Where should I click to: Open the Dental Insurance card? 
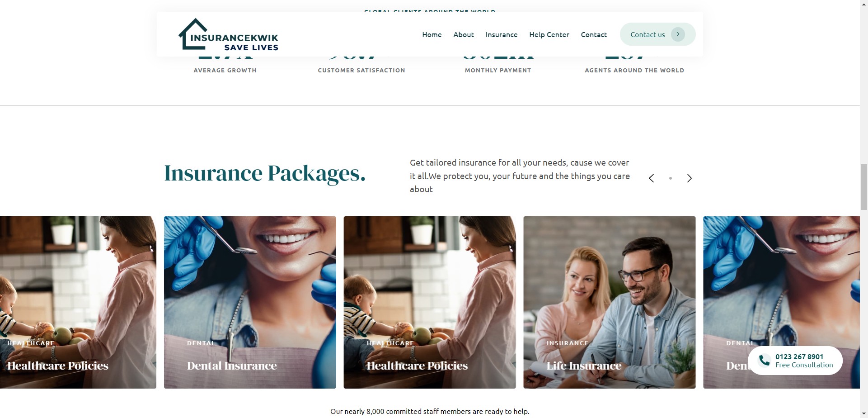[x=250, y=302]
